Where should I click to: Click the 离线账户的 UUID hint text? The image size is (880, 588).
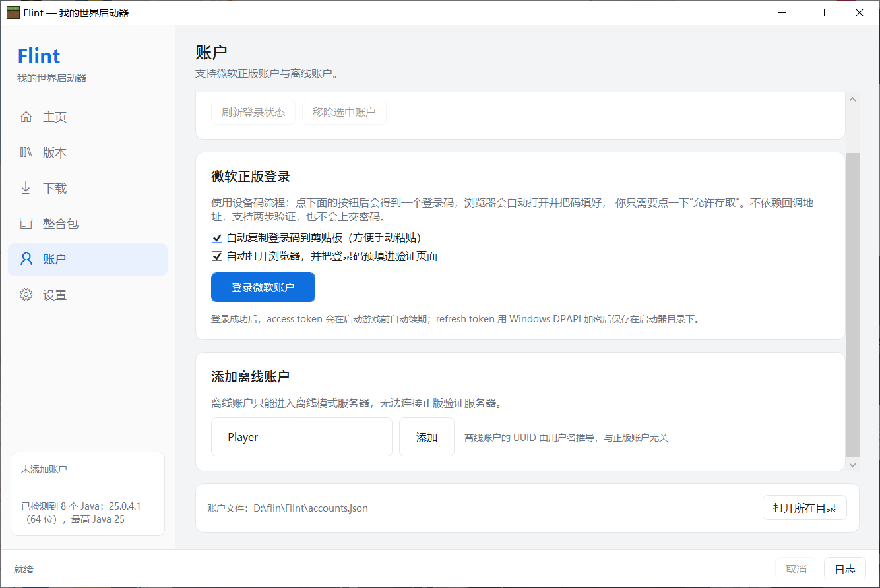(567, 438)
